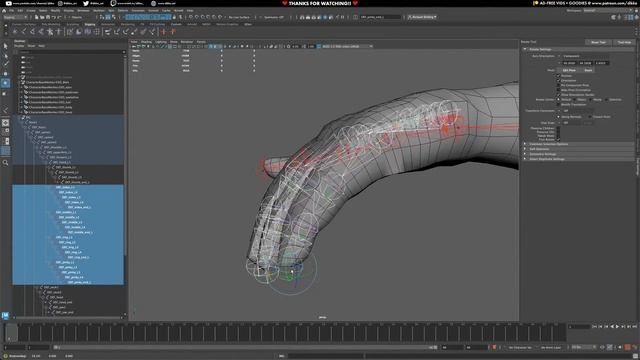The width and height of the screenshot is (640, 360).
Task: Click the Save Scene icon in status line
Action: pyautogui.click(x=48, y=17)
